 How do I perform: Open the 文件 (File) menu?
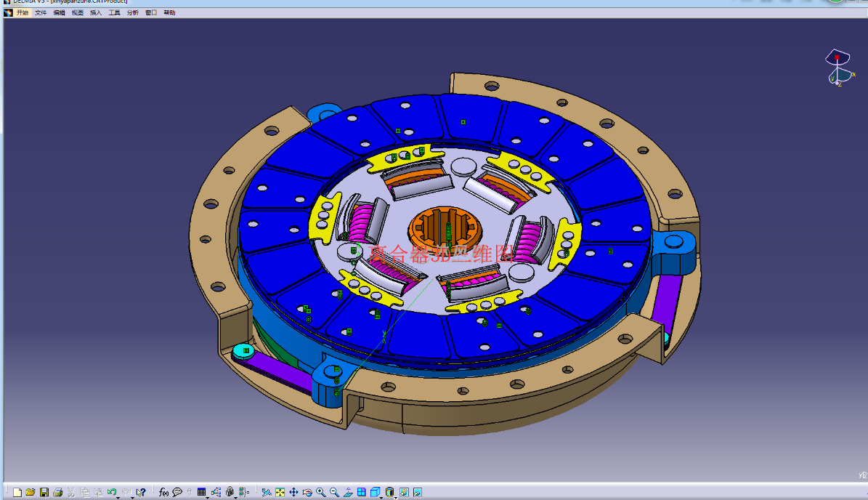[x=41, y=13]
